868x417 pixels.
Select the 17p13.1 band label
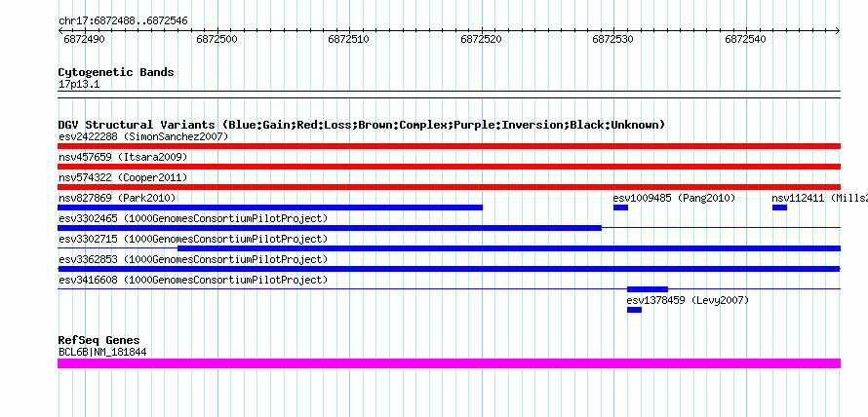[79, 85]
